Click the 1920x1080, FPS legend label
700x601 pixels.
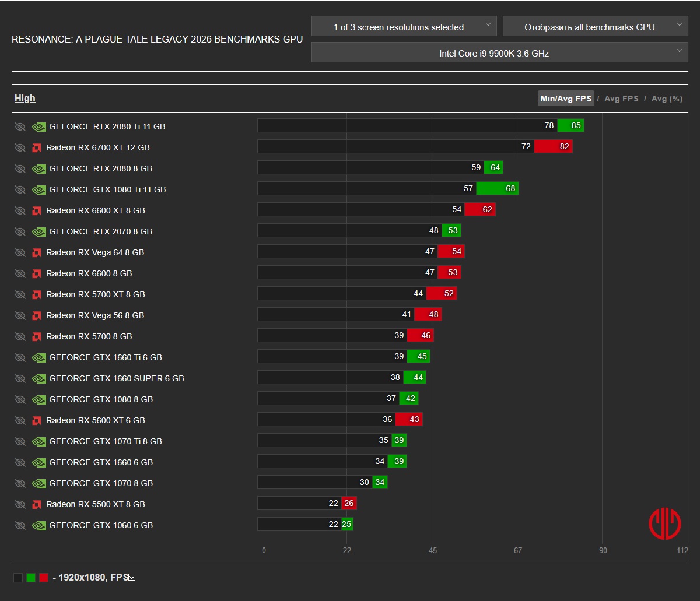(93, 578)
